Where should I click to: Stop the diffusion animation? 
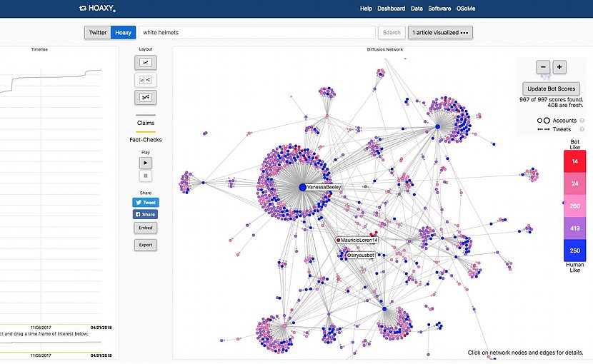(146, 176)
